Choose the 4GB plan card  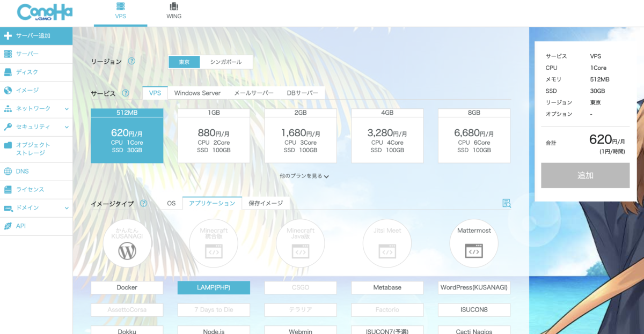[387, 136]
